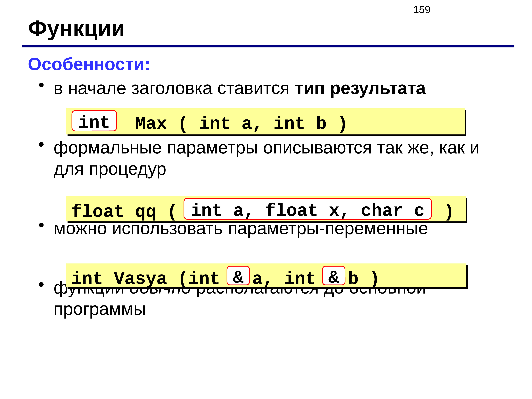This screenshot has height=399, width=532.
Task: Click the first boxed ampersand before a
Action: (x=238, y=276)
